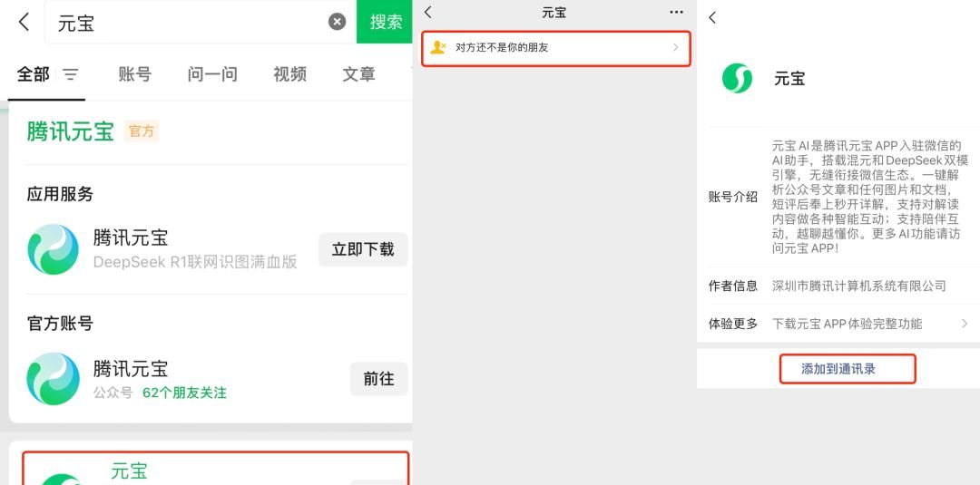980x485 pixels.
Task: Open the three-dot menu in 元宝 chat
Action: click(676, 12)
